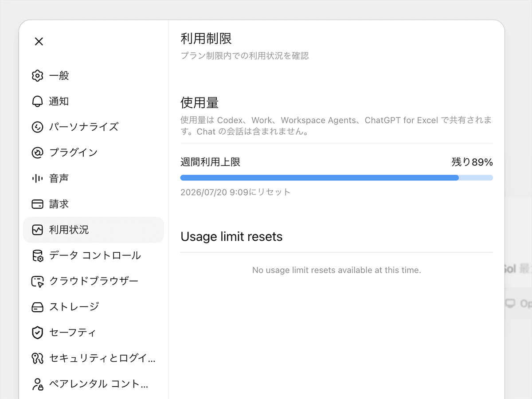Click the 利用制限 heading
Screen dimensions: 532x399
(x=206, y=39)
